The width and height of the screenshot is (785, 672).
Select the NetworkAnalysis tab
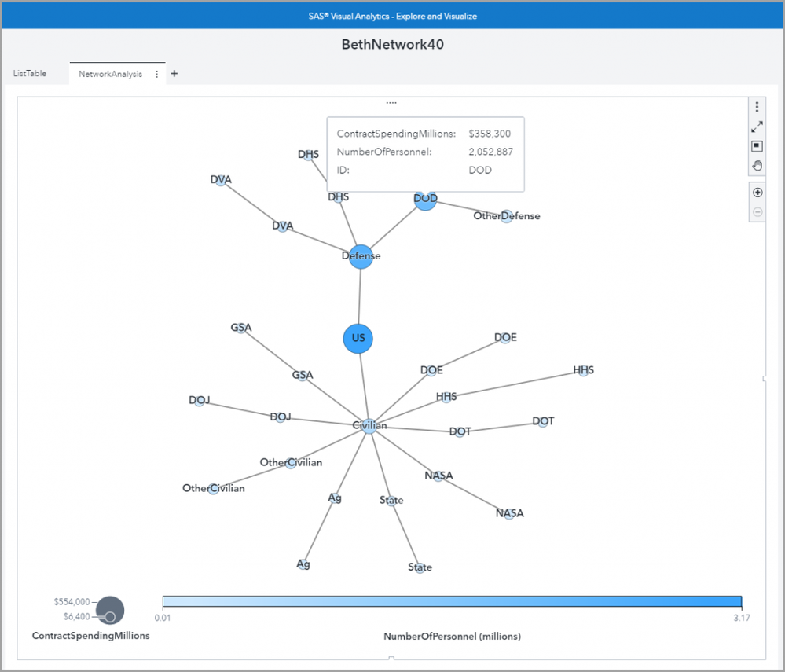point(110,74)
